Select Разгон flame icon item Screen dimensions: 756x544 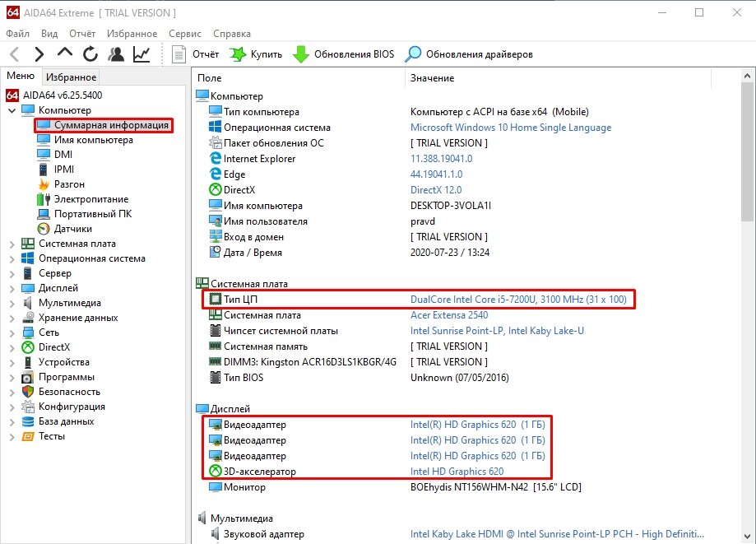pos(61,184)
